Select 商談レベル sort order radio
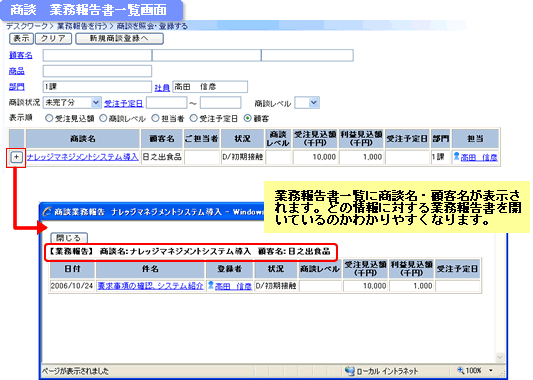 coord(103,118)
